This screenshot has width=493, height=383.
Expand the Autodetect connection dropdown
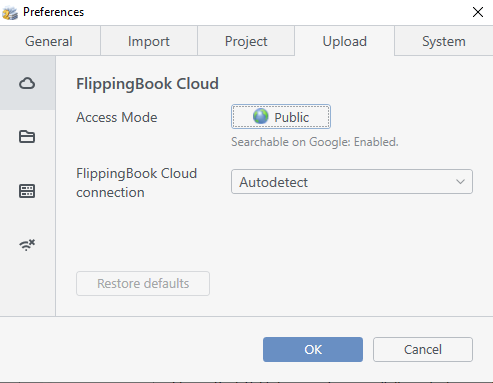352,182
